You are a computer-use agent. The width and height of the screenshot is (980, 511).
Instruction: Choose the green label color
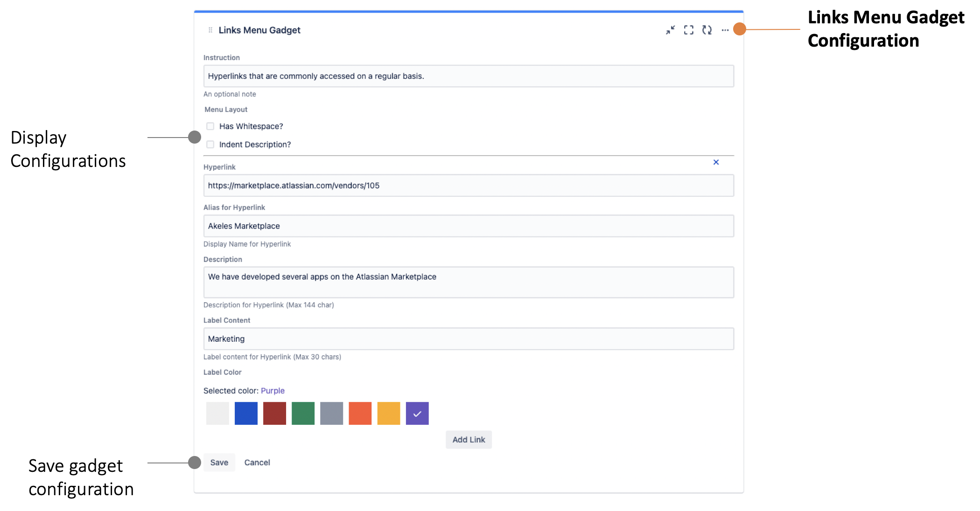[303, 414]
